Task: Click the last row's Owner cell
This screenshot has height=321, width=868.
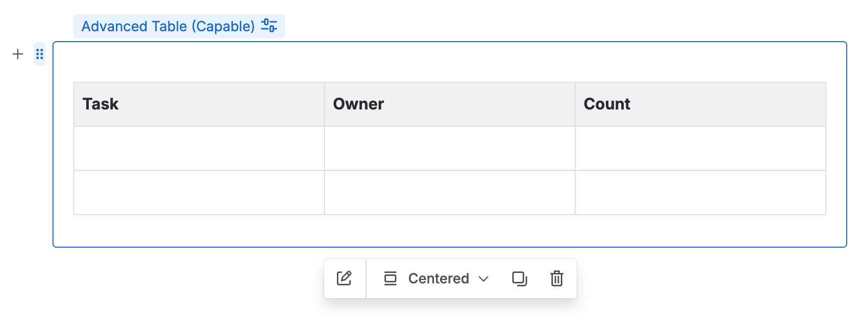Action: click(x=449, y=193)
